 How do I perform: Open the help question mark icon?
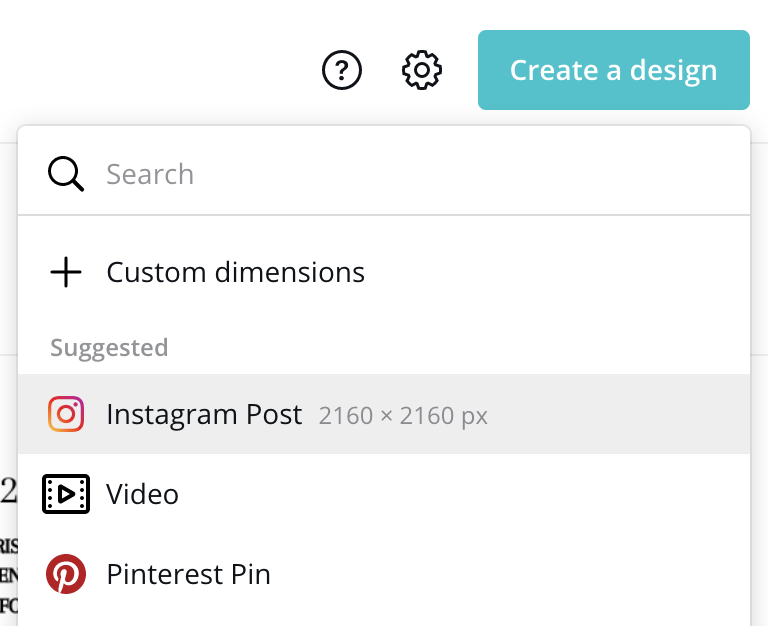coord(342,70)
